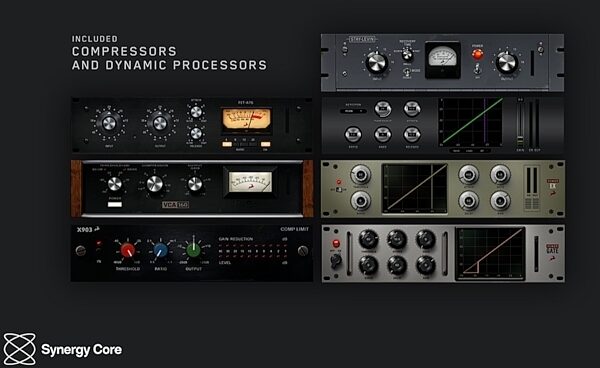
Task: Click the Knee knob on the digital compressor
Action: click(382, 135)
